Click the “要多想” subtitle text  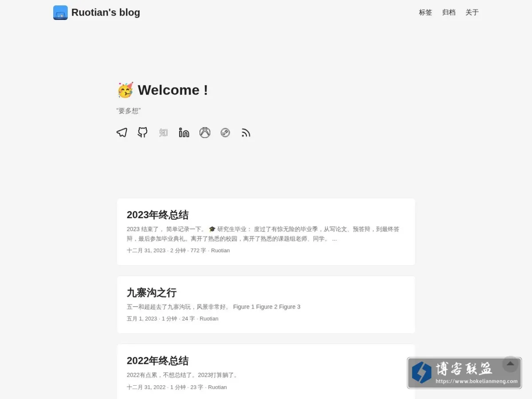click(x=129, y=111)
